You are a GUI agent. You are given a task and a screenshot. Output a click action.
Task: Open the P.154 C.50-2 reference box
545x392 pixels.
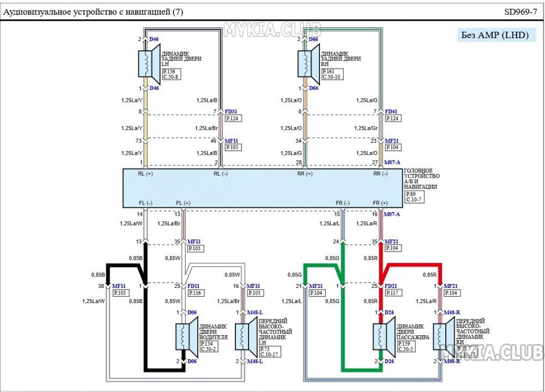pyautogui.click(x=209, y=346)
